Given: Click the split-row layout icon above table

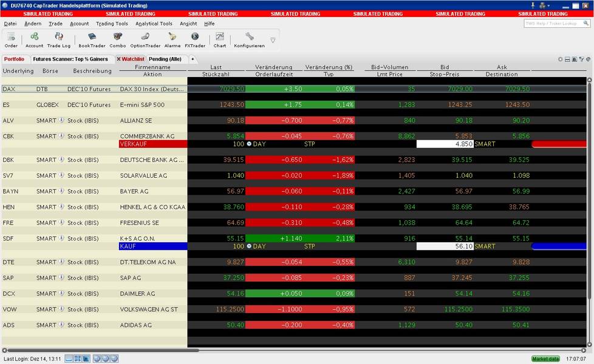Looking at the screenshot, I should [x=567, y=59].
